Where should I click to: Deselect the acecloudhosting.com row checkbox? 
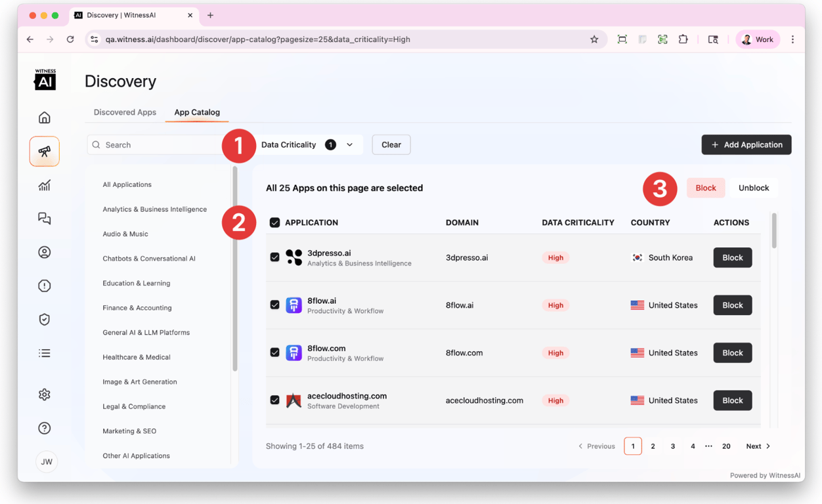[x=274, y=400]
